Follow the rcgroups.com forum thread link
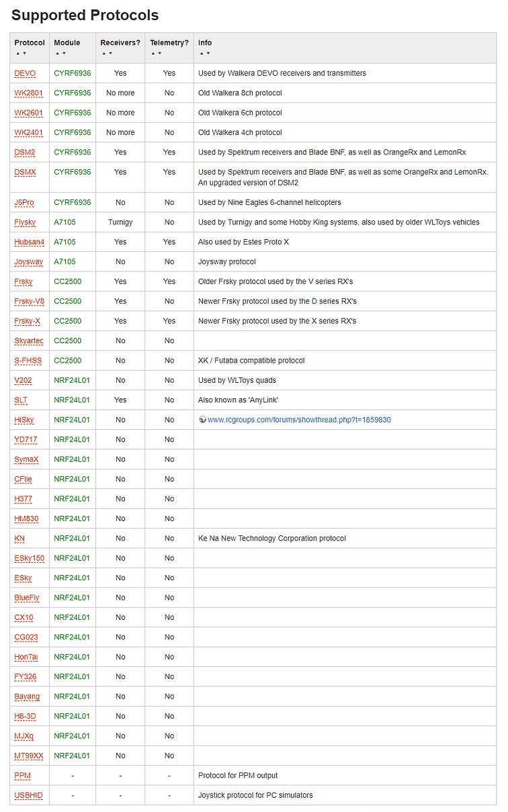The width and height of the screenshot is (508, 812). 299,420
